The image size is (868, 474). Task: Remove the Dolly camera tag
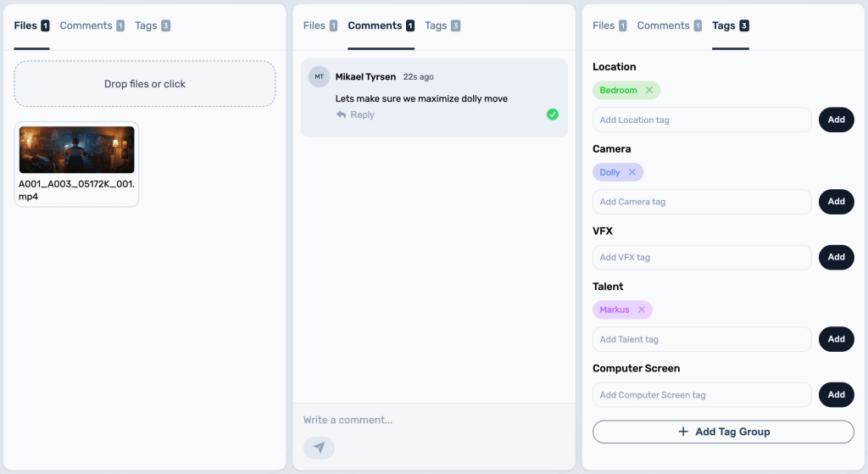632,172
